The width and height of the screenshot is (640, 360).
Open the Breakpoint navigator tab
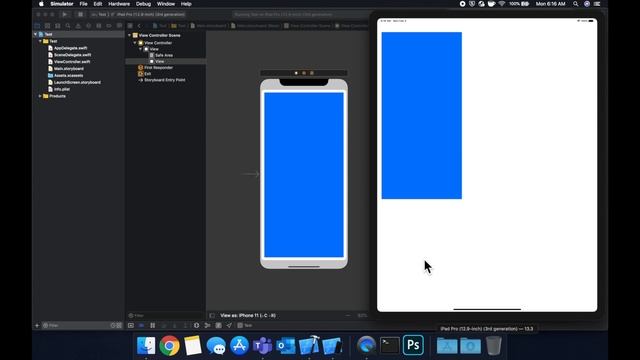109,26
